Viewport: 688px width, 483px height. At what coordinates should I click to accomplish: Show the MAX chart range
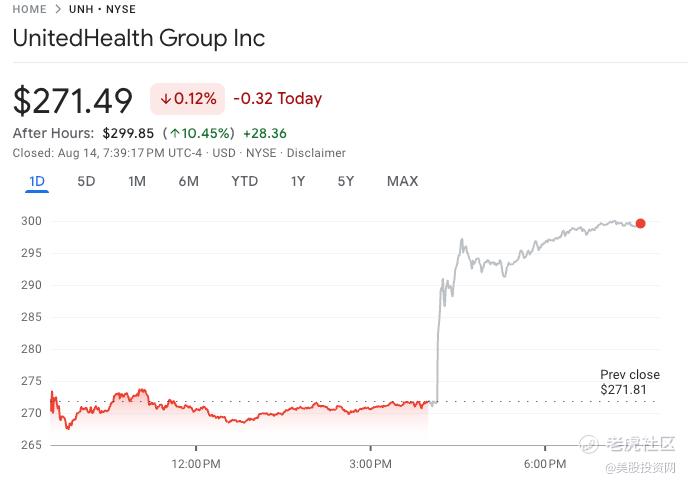coord(402,181)
